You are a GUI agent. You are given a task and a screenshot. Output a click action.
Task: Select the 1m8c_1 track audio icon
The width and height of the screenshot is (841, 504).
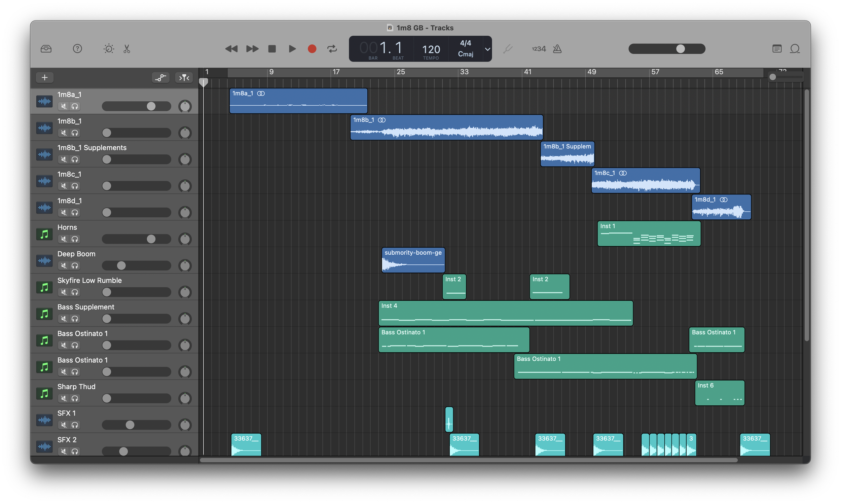pyautogui.click(x=44, y=181)
